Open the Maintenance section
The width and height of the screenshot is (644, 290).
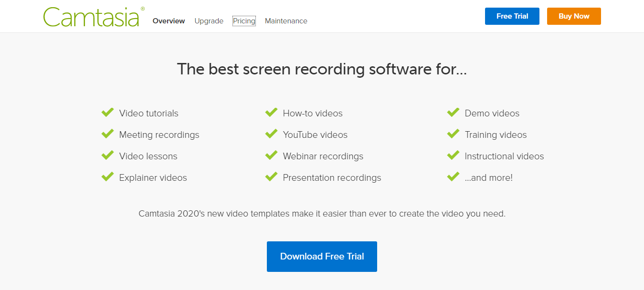click(285, 21)
